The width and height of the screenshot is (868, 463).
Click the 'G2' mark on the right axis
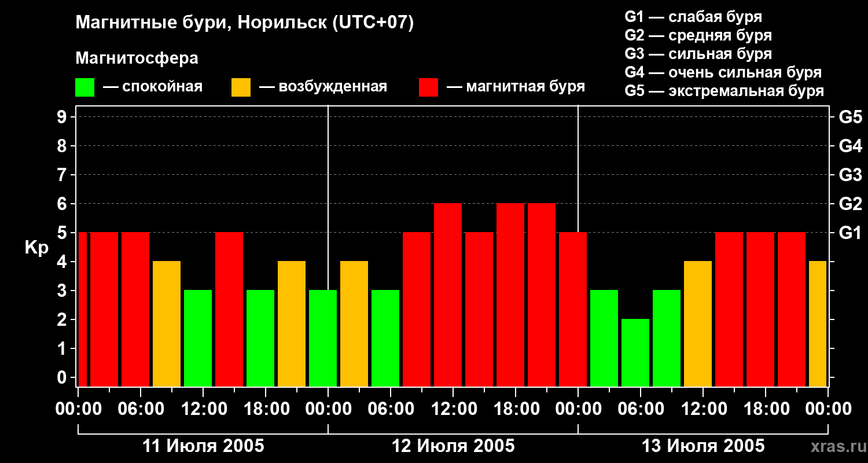850,204
